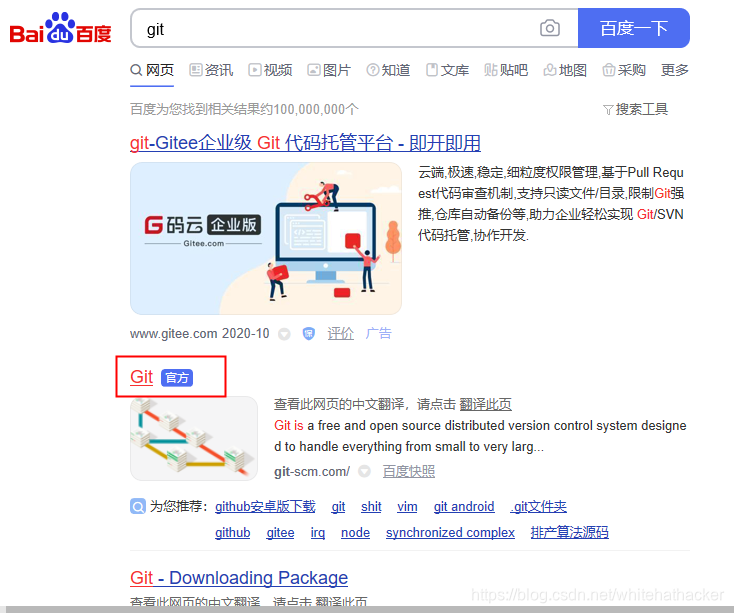734x613 pixels.
Task: Click the Baidu logo
Action: pyautogui.click(x=60, y=29)
